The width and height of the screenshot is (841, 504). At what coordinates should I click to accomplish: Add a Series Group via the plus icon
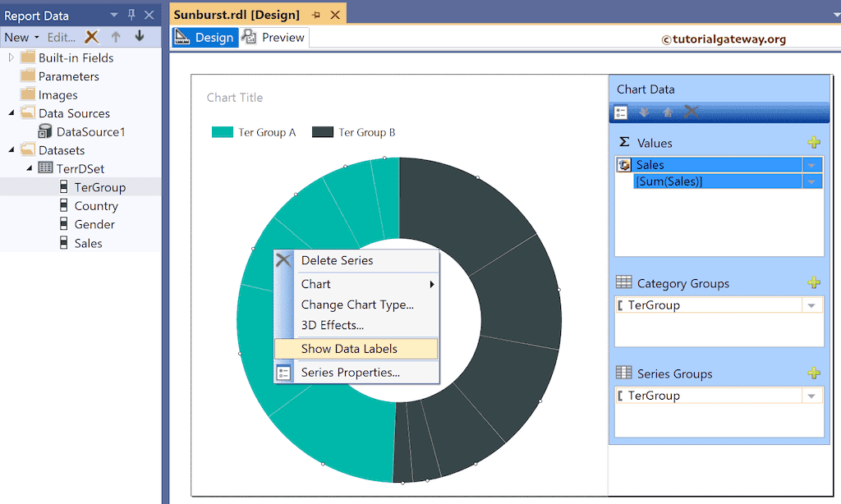(814, 373)
